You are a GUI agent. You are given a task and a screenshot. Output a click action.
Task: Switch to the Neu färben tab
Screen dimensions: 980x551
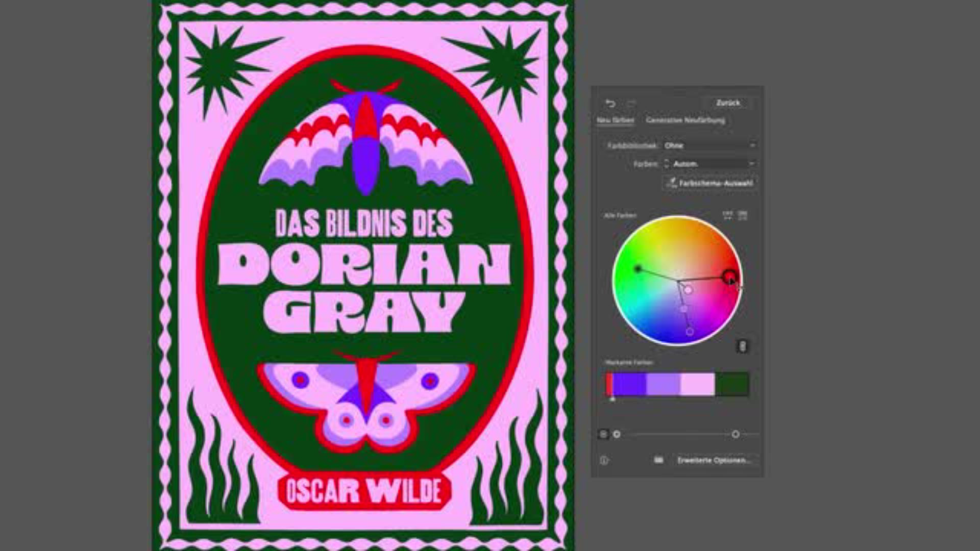click(615, 120)
